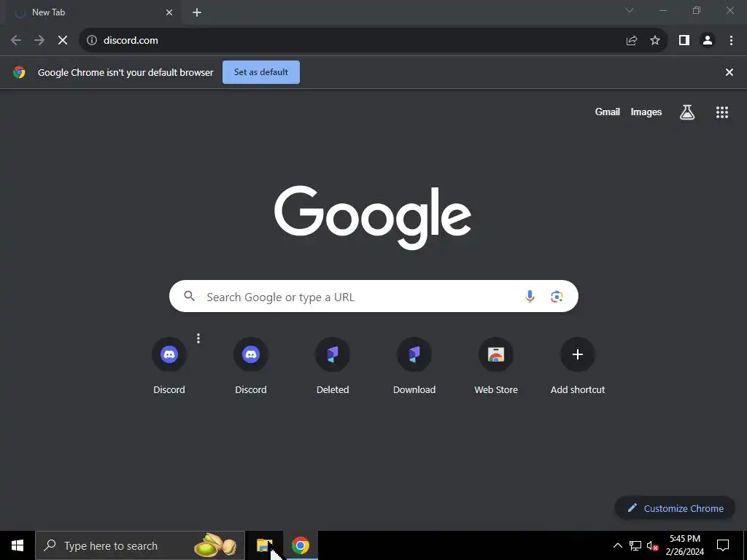View site information for discord.com
Image resolution: width=747 pixels, height=560 pixels.
click(x=92, y=41)
